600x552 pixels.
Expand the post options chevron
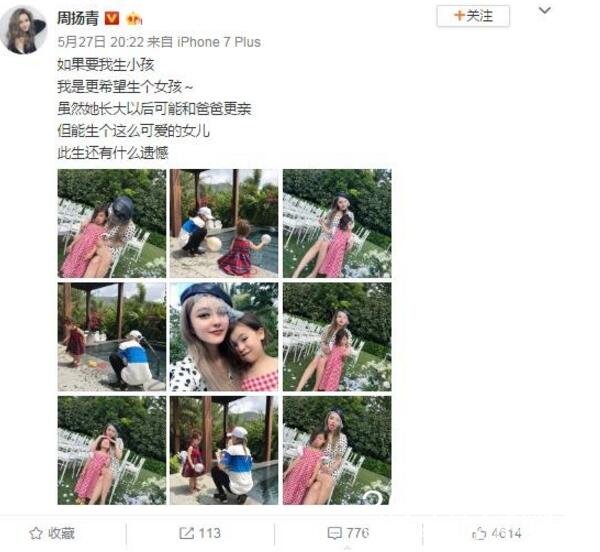click(x=545, y=11)
